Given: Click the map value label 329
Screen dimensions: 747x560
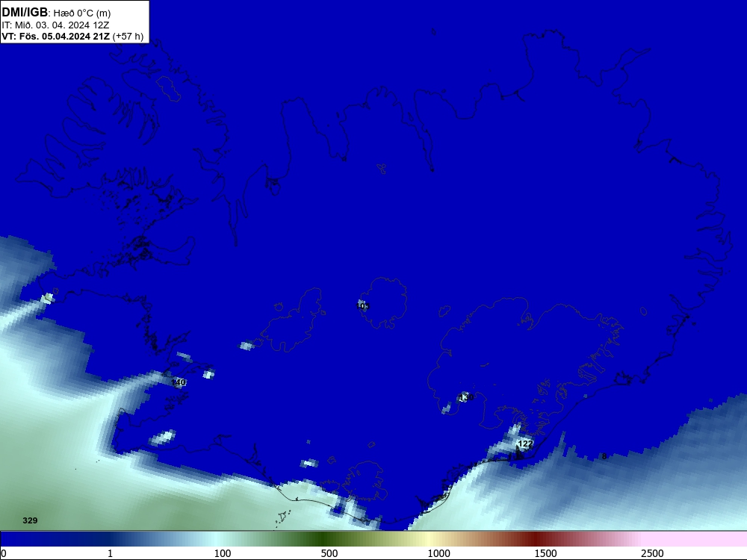Looking at the screenshot, I should 30,520.
